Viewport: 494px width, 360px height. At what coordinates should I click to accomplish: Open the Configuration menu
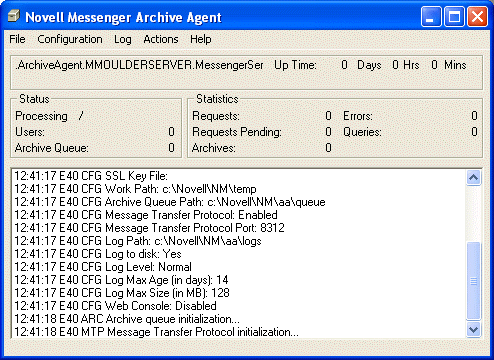point(70,39)
